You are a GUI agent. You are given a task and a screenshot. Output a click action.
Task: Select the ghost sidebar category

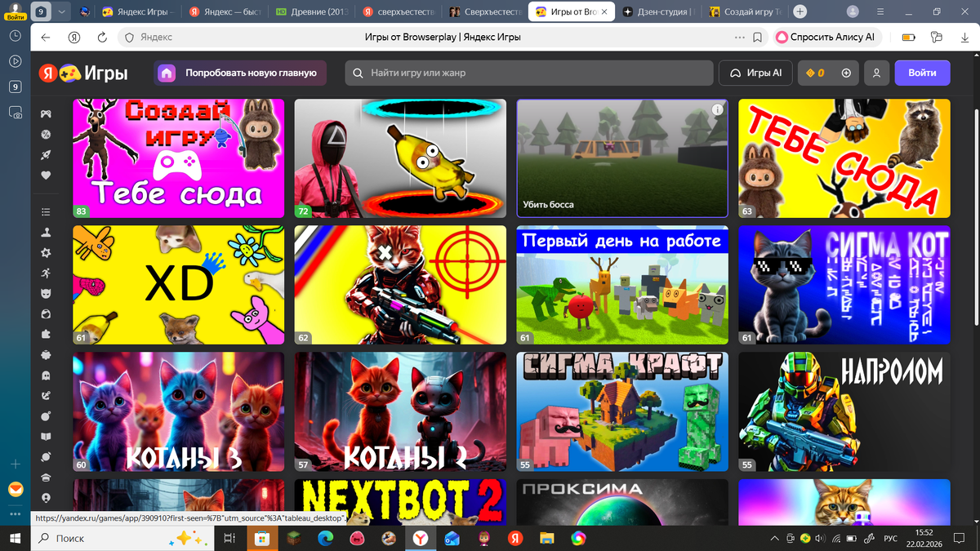coord(47,375)
